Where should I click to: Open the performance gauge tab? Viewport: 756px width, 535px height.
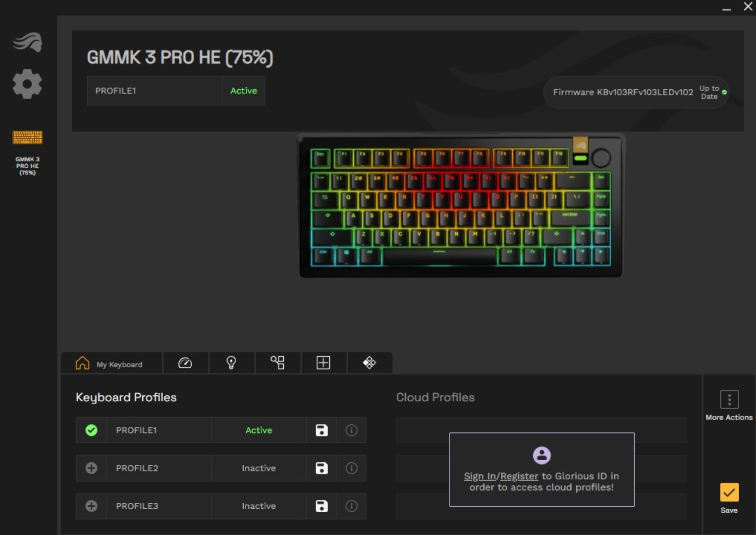185,363
